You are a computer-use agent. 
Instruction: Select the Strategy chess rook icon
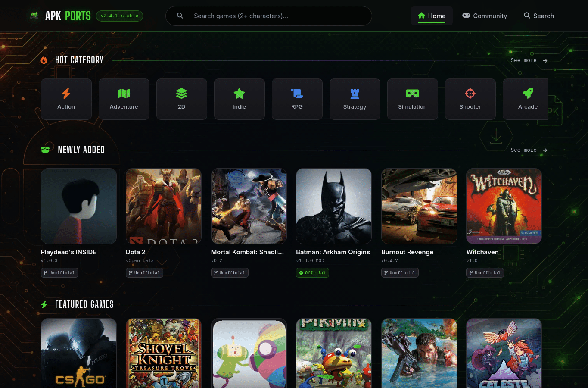(x=355, y=93)
